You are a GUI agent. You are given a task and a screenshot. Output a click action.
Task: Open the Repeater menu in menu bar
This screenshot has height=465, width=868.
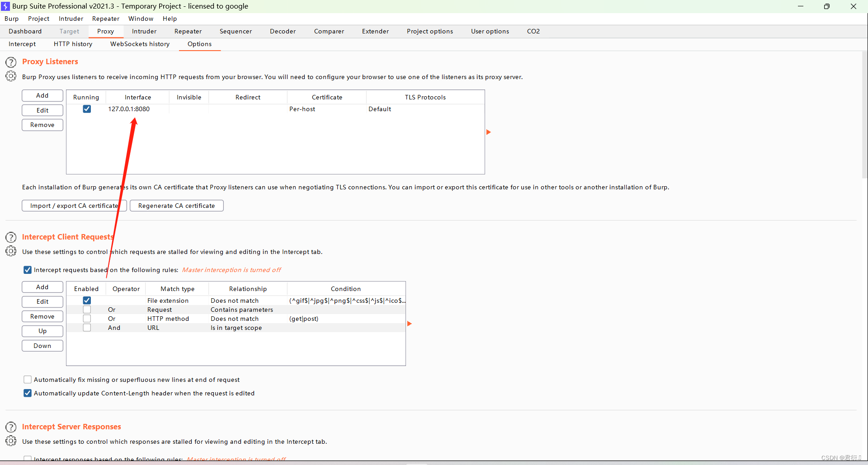106,19
